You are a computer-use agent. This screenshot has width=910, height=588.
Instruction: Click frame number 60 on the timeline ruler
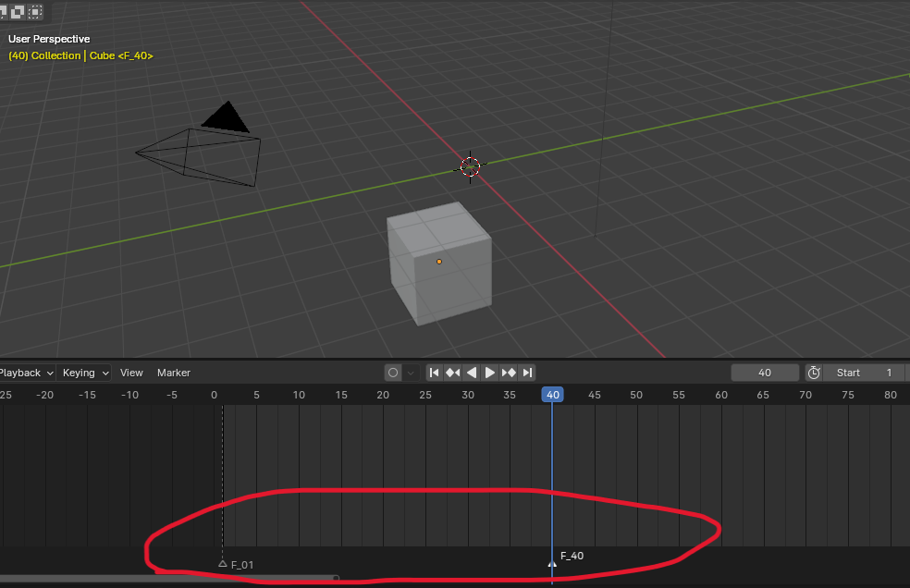coord(721,395)
